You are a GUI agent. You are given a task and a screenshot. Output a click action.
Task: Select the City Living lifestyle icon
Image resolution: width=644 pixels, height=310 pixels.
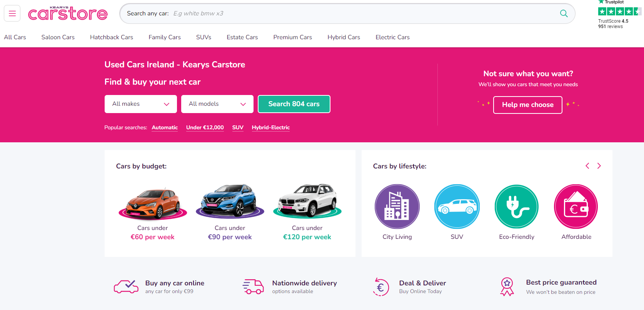tap(397, 207)
